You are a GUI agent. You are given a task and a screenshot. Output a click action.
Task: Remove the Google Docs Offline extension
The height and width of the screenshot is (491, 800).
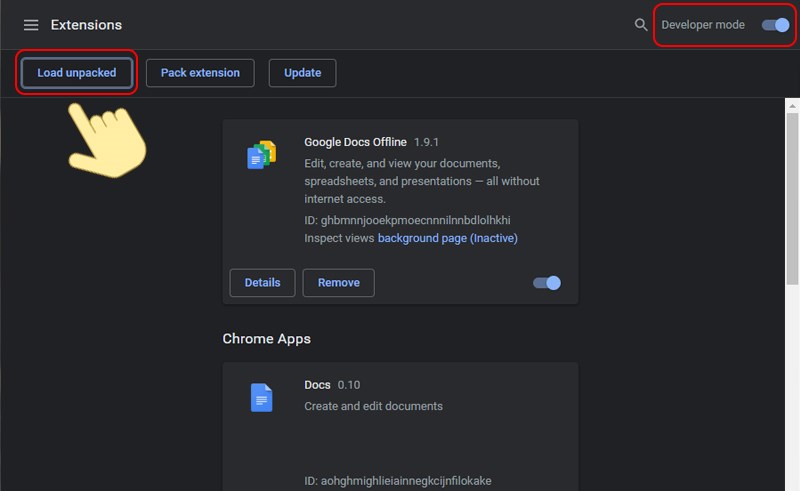coord(338,283)
